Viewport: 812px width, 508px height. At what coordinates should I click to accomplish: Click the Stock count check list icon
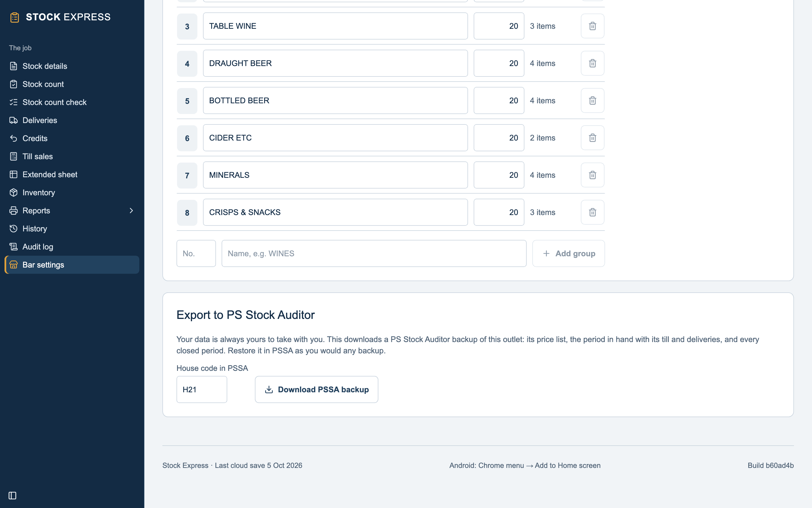pos(14,102)
